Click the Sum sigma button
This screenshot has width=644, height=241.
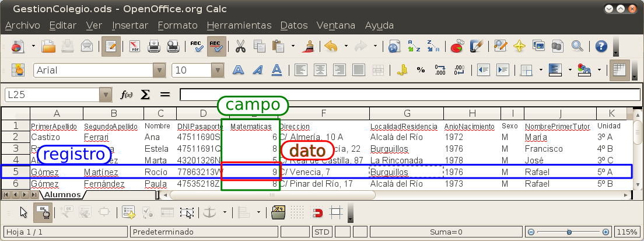click(145, 95)
